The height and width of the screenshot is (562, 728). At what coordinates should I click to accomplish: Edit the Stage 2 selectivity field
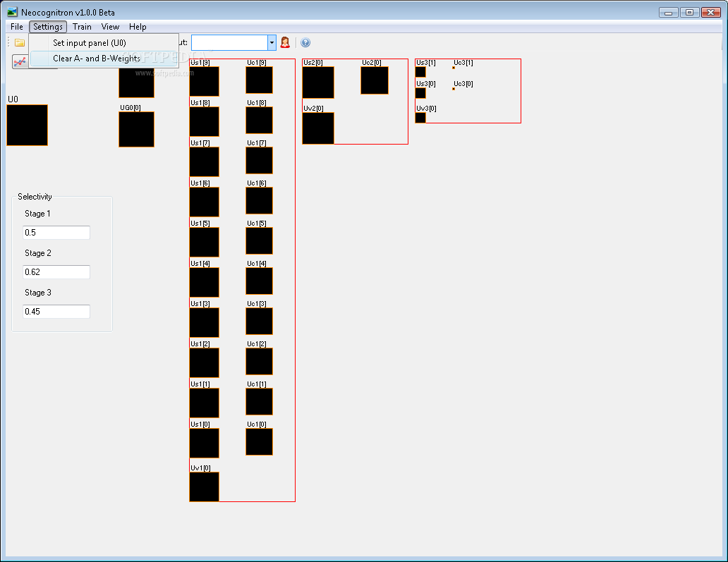pos(56,272)
